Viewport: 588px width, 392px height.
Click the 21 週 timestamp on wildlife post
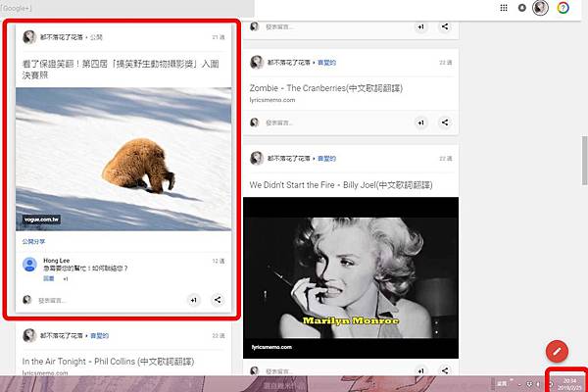point(219,37)
